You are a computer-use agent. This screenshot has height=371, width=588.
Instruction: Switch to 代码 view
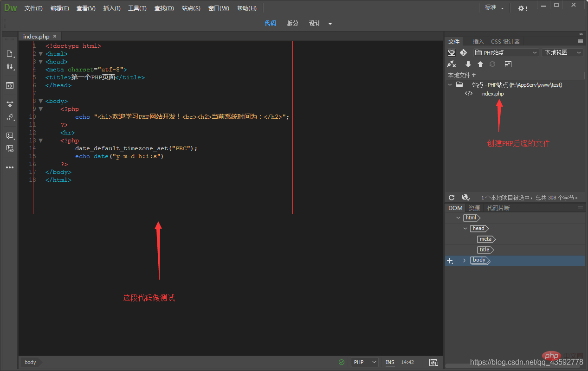point(271,23)
